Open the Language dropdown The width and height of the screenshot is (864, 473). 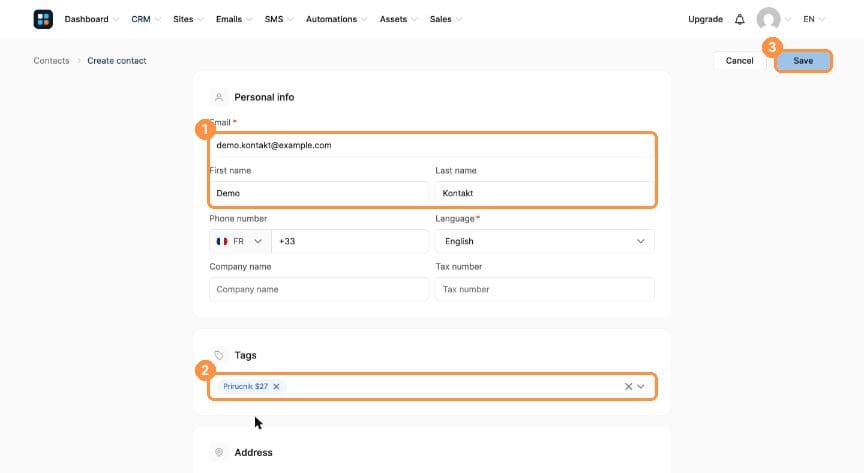[x=544, y=241]
